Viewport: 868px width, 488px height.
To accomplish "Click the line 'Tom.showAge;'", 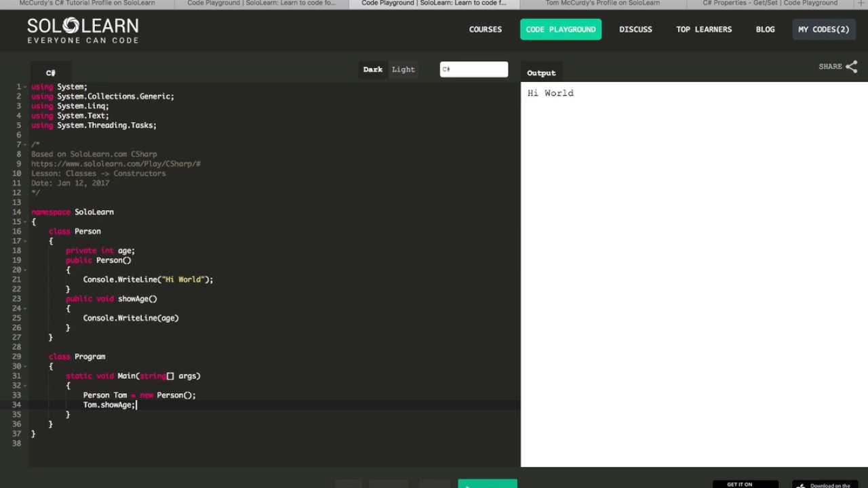I will coord(109,405).
